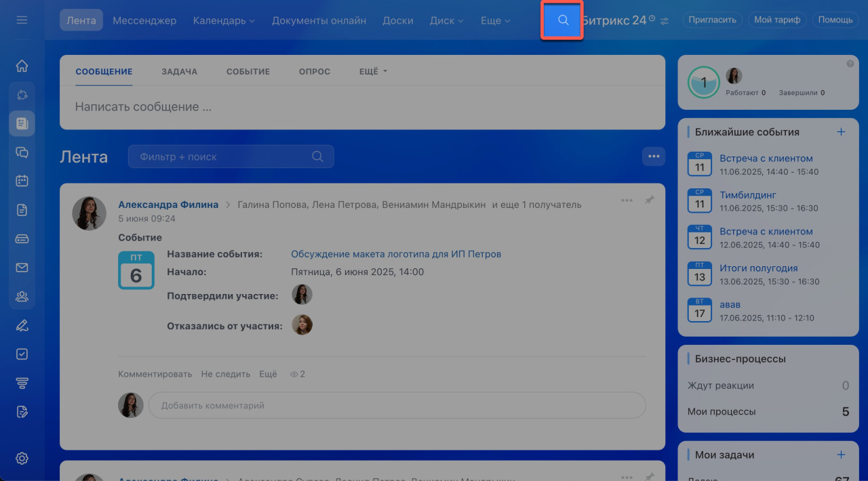The image size is (868, 481).
Task: Expand the Диск dropdown in top menu
Action: pos(447,20)
